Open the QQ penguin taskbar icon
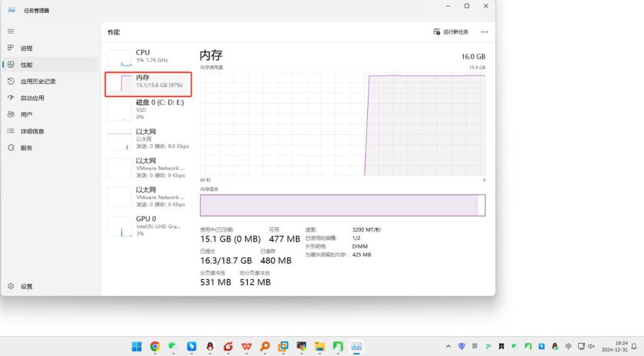The height and width of the screenshot is (356, 644). click(210, 346)
